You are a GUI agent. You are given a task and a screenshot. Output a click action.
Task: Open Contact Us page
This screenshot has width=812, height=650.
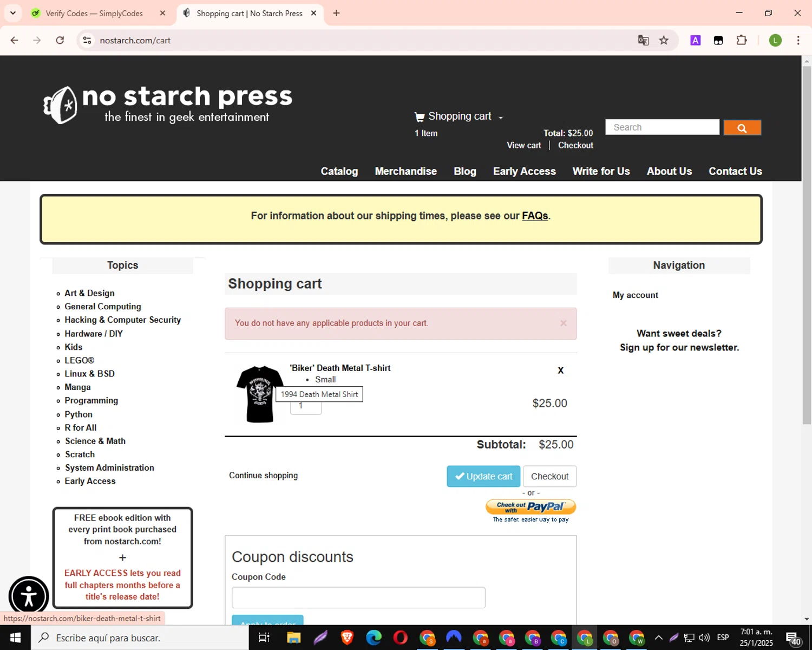click(x=735, y=171)
